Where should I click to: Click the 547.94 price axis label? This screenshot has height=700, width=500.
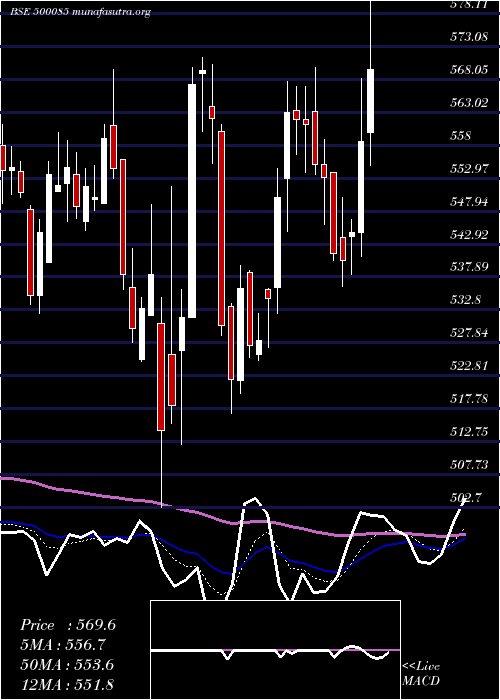pos(469,202)
